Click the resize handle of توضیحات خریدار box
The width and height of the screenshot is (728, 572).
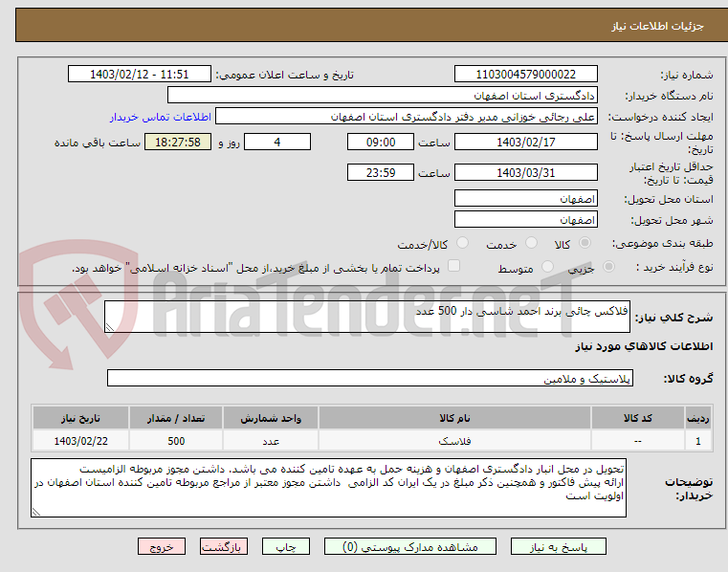pos(36,512)
